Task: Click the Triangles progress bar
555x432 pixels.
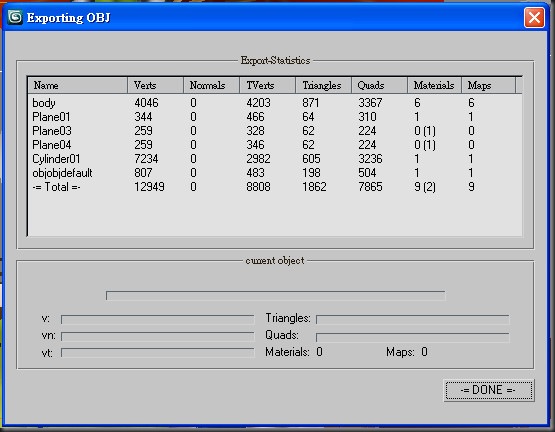Action: (x=412, y=319)
